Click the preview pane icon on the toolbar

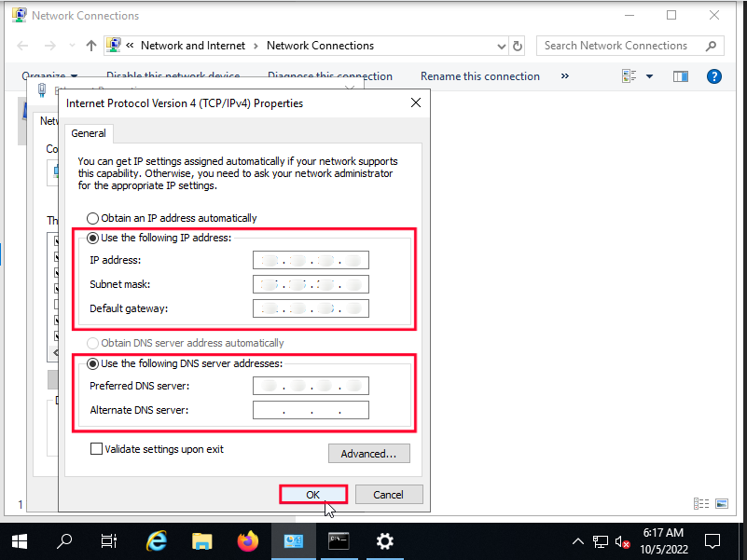pyautogui.click(x=681, y=75)
